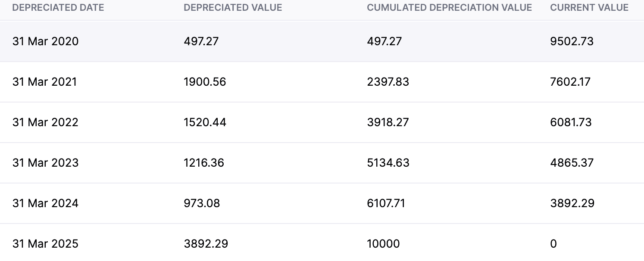The height and width of the screenshot is (261, 644).
Task: Click depreciated value 1900.56
Action: 205,82
